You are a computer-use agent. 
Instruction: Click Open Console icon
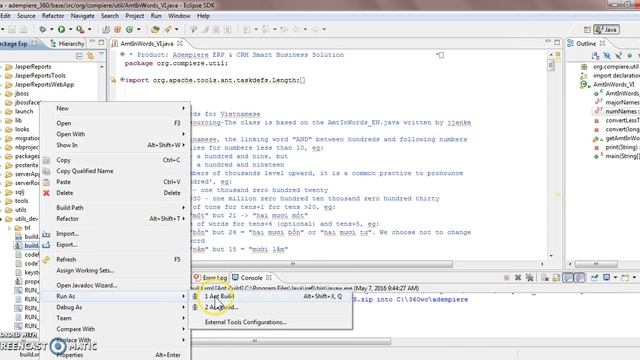coord(625,278)
